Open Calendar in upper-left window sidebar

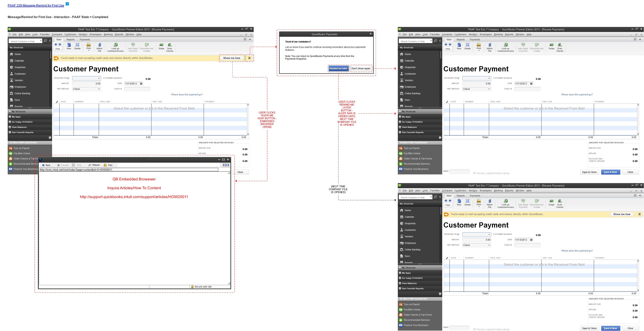19,61
